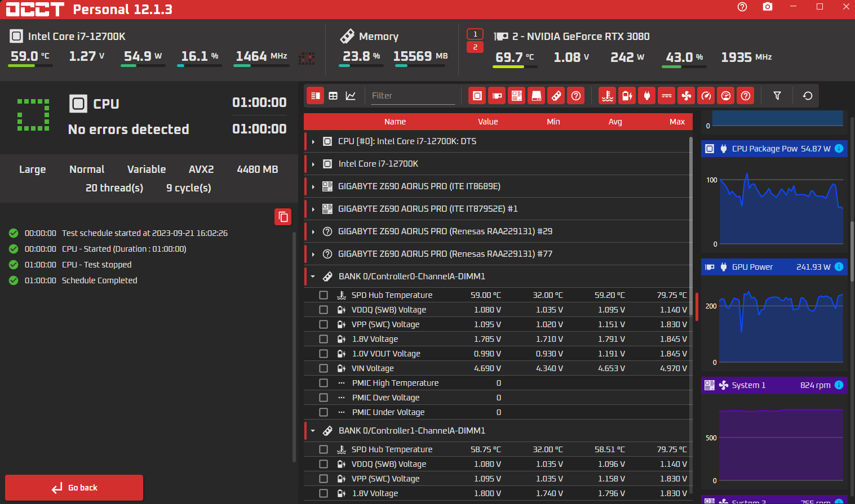Copy the test log with the clipboard icon
The width and height of the screenshot is (855, 504).
[x=283, y=217]
